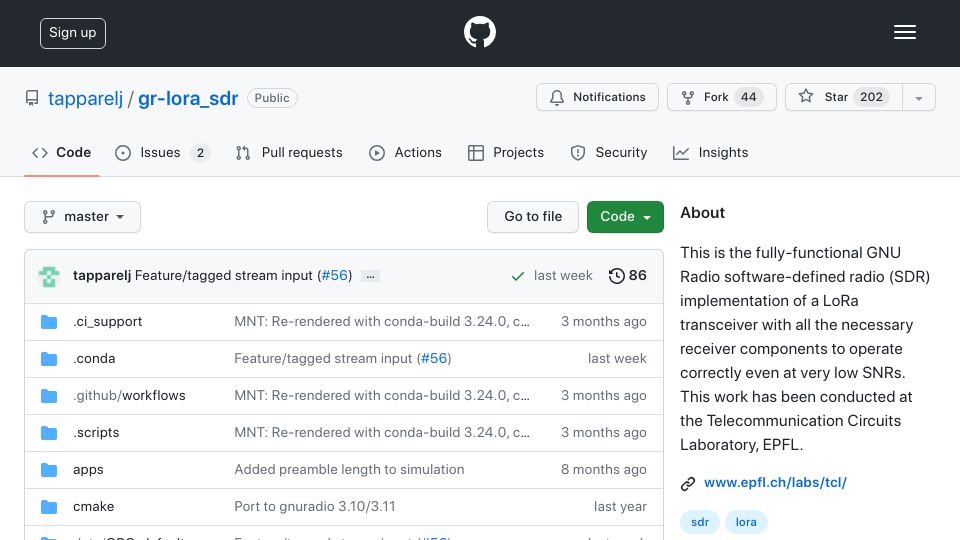The height and width of the screenshot is (540, 960).
Task: Open the .github/workflows folder
Action: 129,396
